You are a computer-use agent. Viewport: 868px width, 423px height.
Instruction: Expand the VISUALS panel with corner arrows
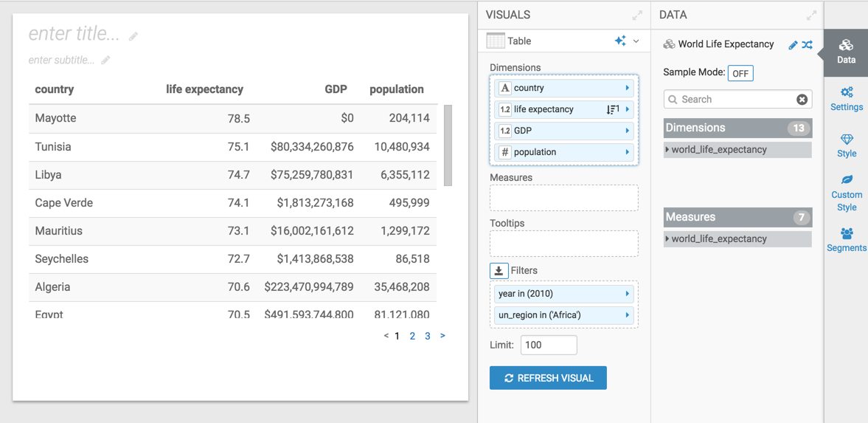[x=637, y=16]
